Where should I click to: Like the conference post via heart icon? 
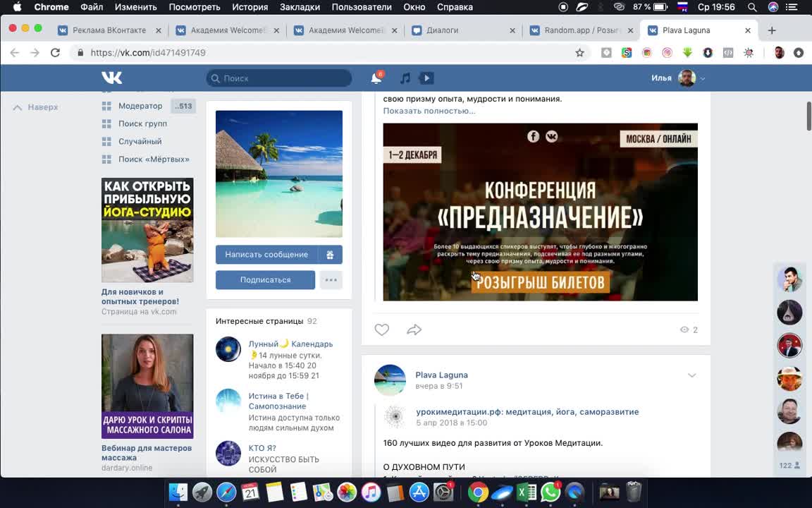(381, 329)
